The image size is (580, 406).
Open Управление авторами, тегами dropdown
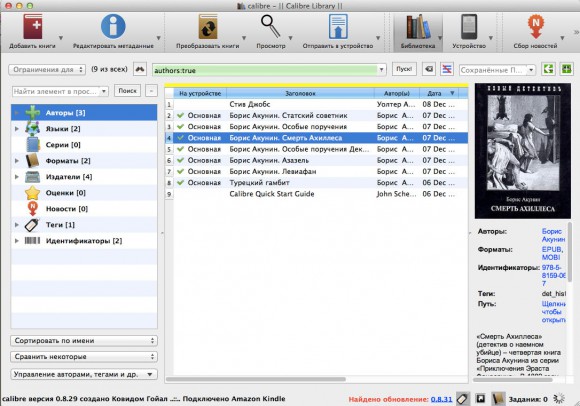[x=84, y=374]
